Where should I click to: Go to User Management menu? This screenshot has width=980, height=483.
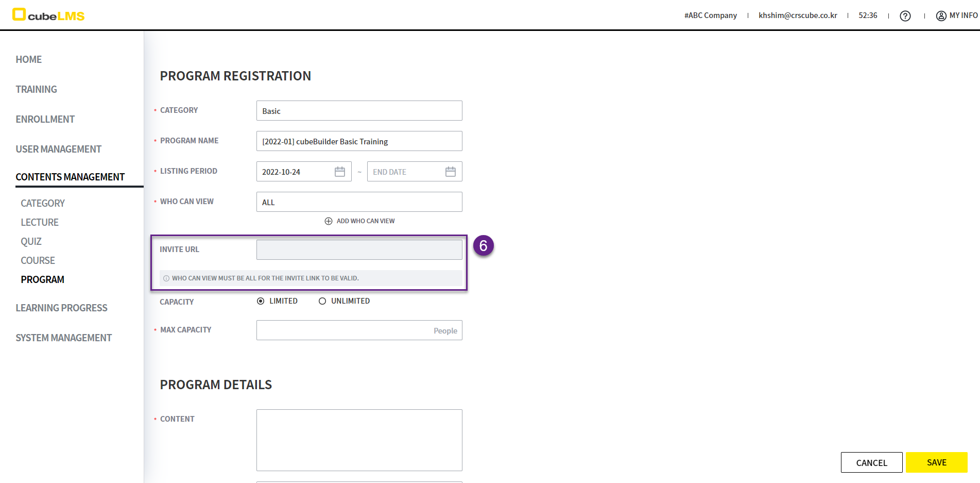(58, 149)
